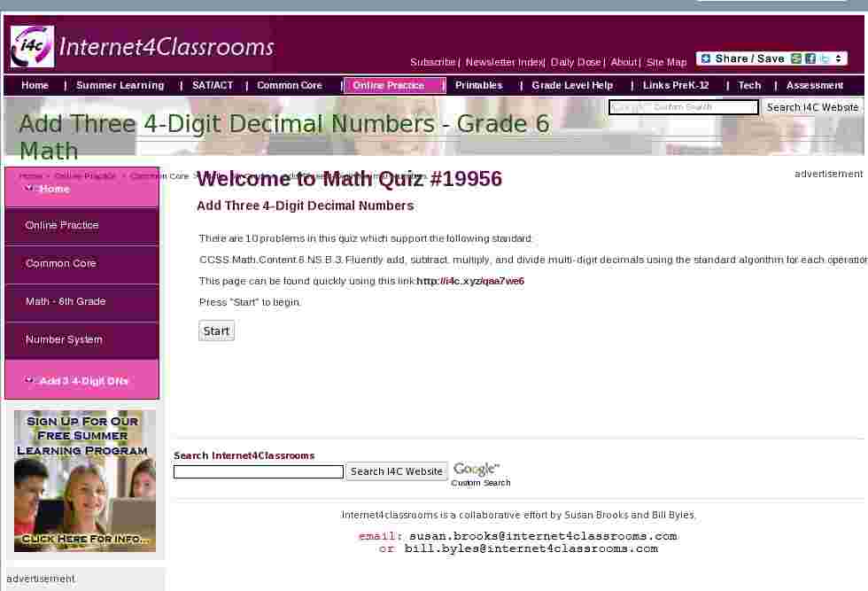Select the highlighted Online Practice tab
This screenshot has width=868, height=591.
(394, 85)
